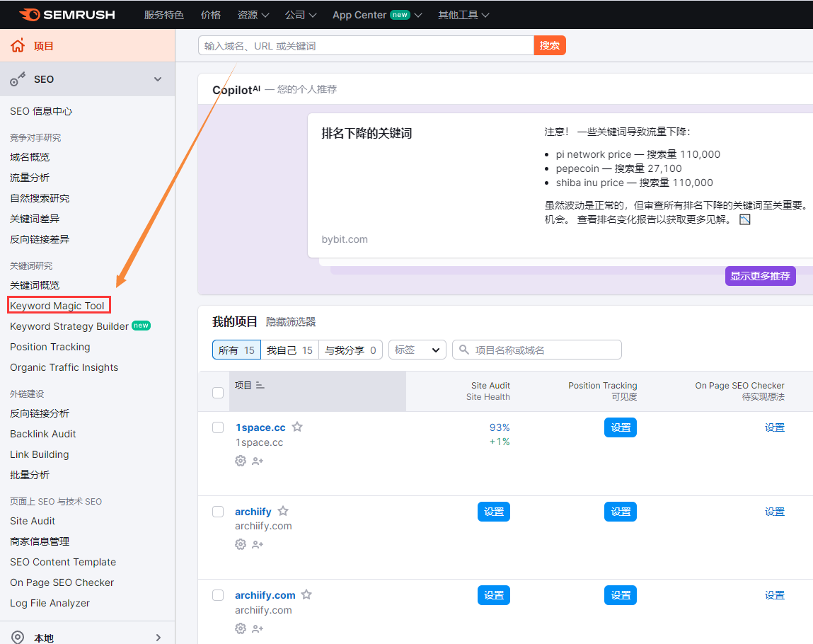Set up Site Audit for archiify
The width and height of the screenshot is (813, 644).
494,511
